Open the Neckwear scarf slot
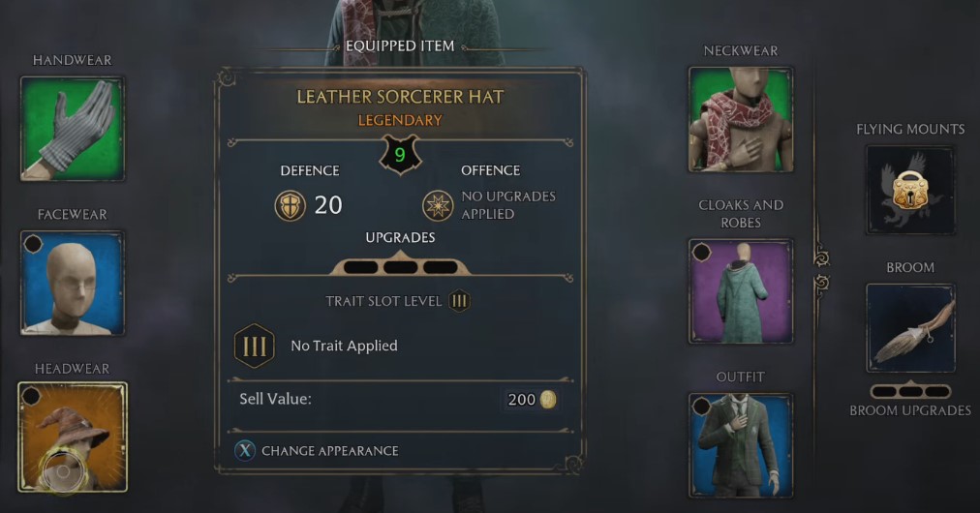Screen dimensions: 980x513 tap(741, 119)
